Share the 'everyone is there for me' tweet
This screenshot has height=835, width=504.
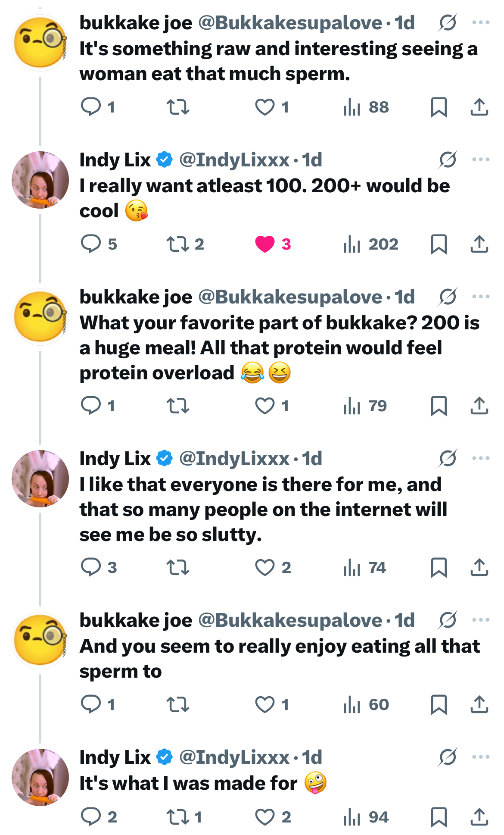[479, 567]
